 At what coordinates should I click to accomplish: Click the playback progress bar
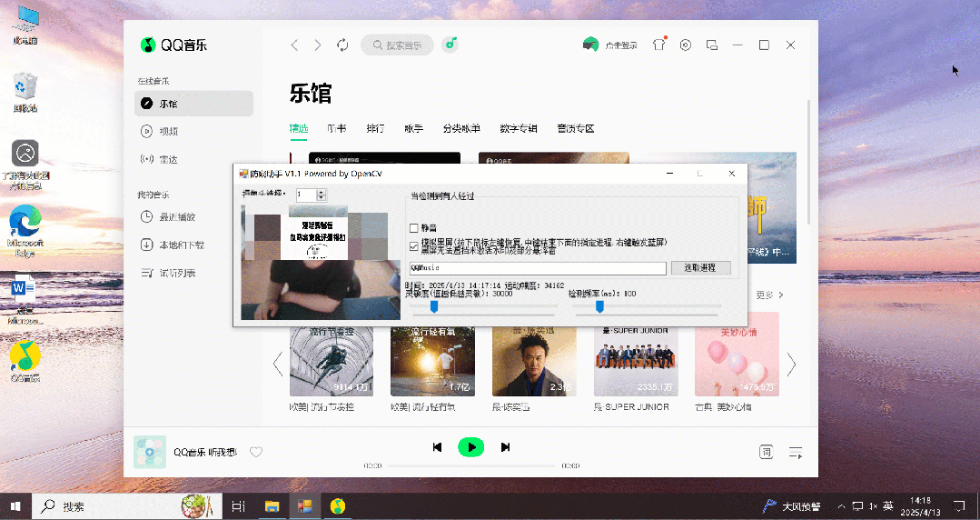click(x=471, y=465)
